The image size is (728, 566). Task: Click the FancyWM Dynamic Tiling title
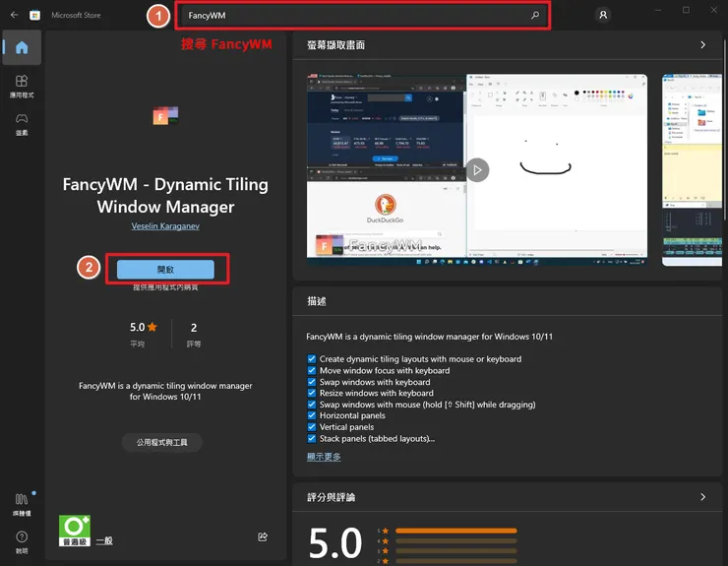point(165,195)
